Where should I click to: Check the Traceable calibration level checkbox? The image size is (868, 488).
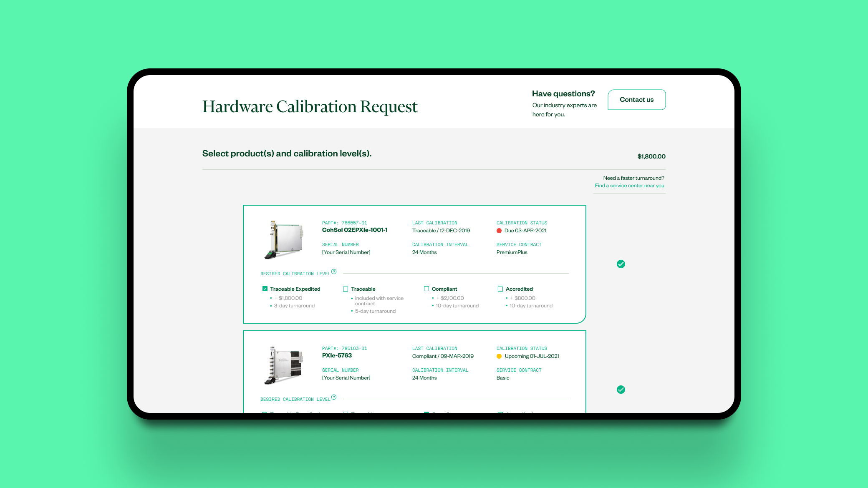click(346, 289)
